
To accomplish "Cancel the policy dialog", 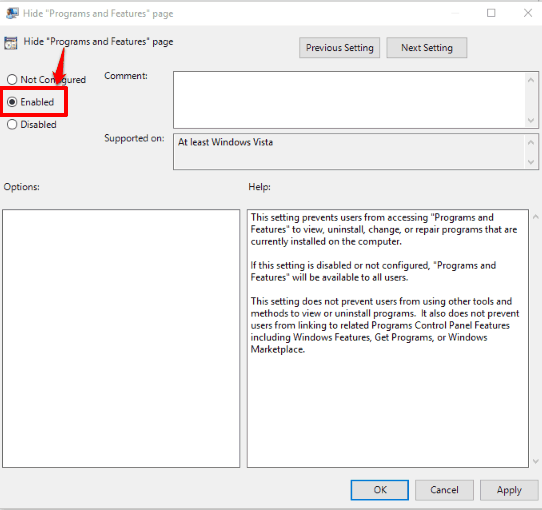I will click(444, 490).
